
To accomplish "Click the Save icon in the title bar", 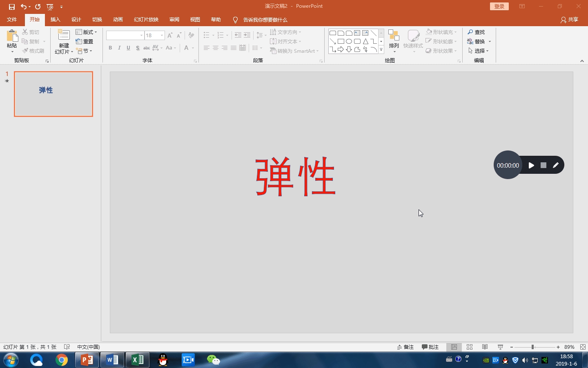I will point(12,7).
